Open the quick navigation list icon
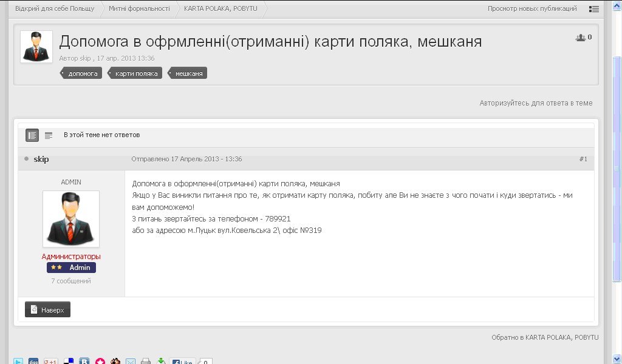The width and height of the screenshot is (622, 364). 593,9
